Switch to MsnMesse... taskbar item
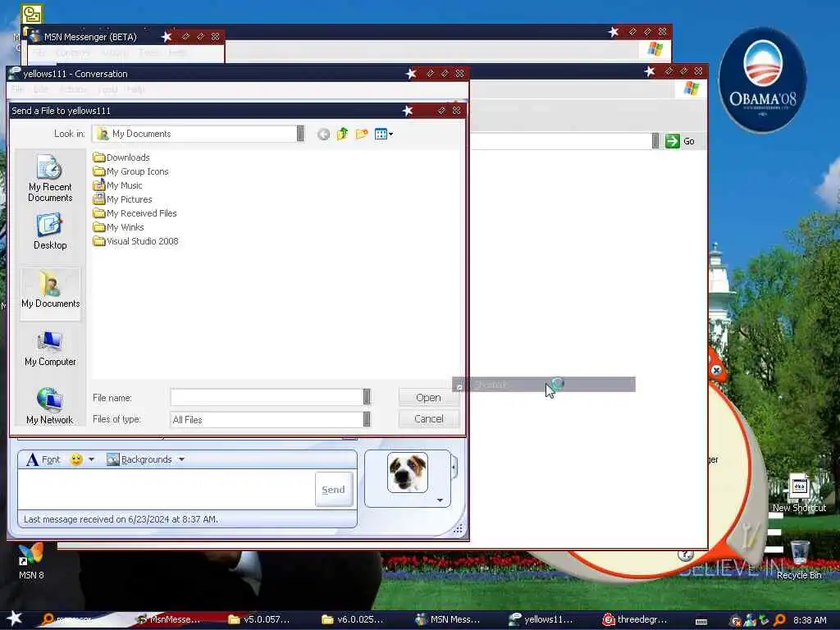This screenshot has height=630, width=840. [x=169, y=619]
